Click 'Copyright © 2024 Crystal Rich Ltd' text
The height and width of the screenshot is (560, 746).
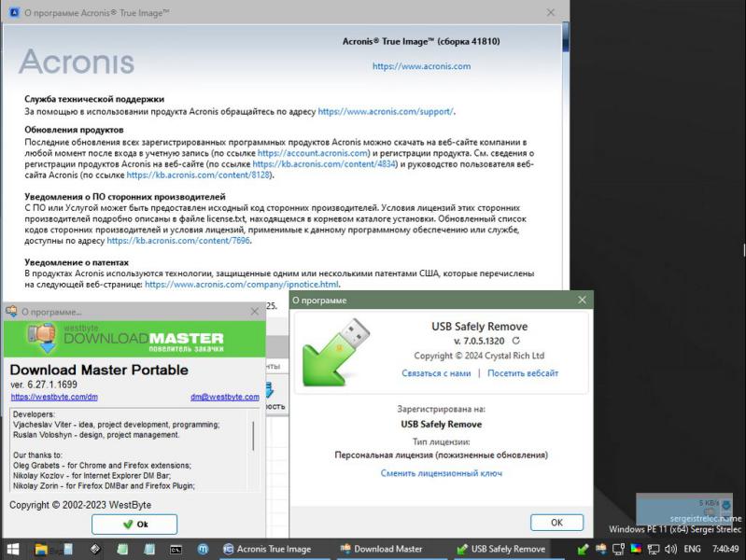[x=479, y=356]
